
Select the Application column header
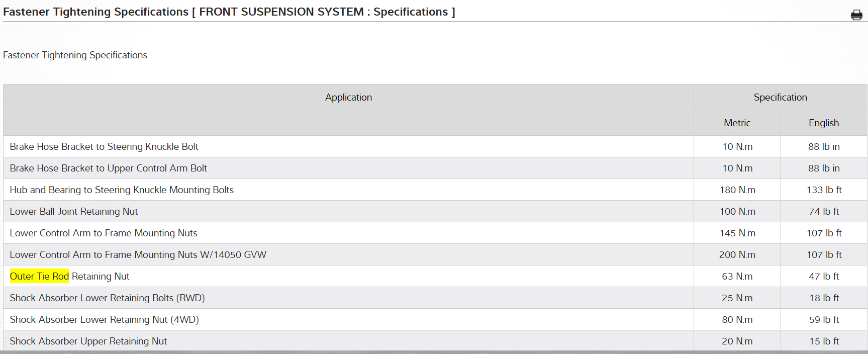(348, 98)
